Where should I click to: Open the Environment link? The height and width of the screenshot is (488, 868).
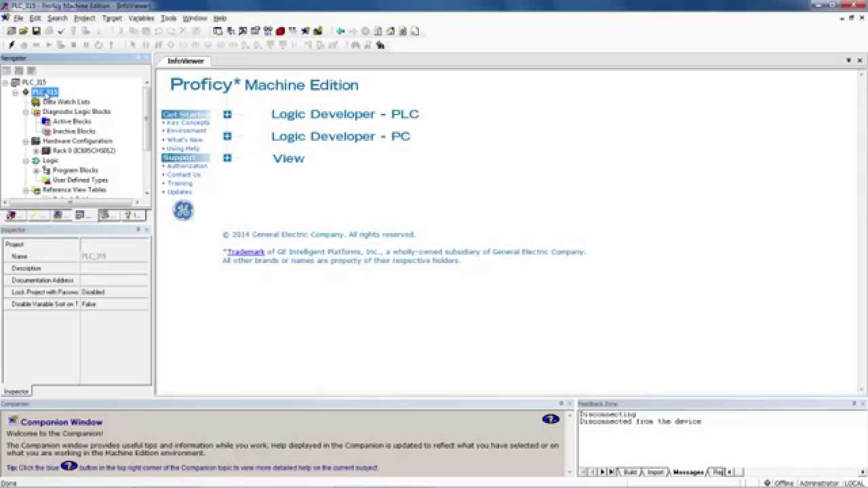pos(186,131)
